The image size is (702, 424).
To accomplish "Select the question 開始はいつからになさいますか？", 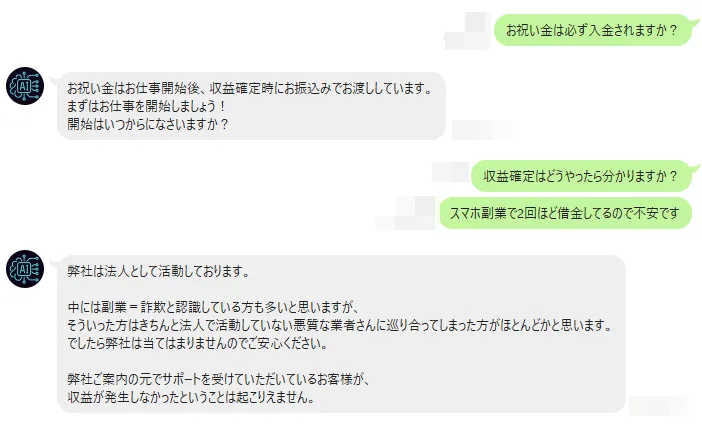I will pyautogui.click(x=147, y=124).
